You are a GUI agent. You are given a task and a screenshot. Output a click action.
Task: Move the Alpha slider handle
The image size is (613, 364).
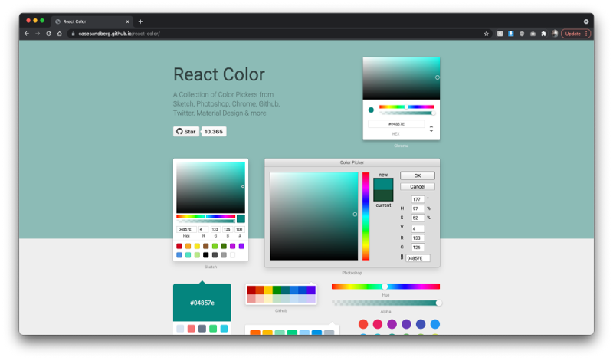[438, 303]
